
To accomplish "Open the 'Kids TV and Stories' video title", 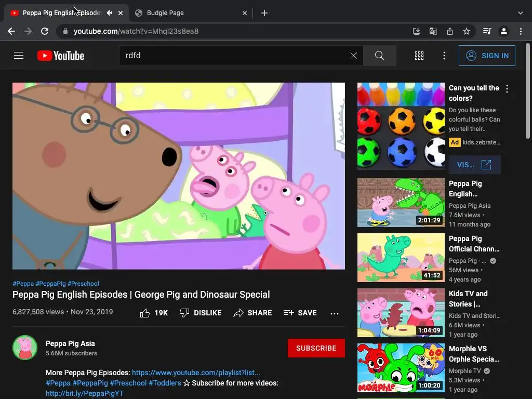I will tap(468, 299).
